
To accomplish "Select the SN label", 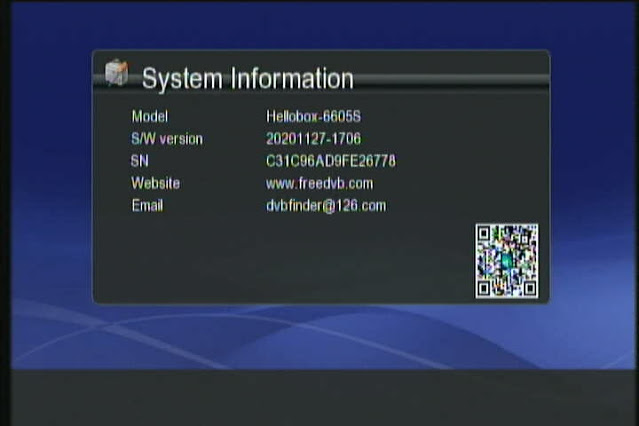I will [x=140, y=161].
